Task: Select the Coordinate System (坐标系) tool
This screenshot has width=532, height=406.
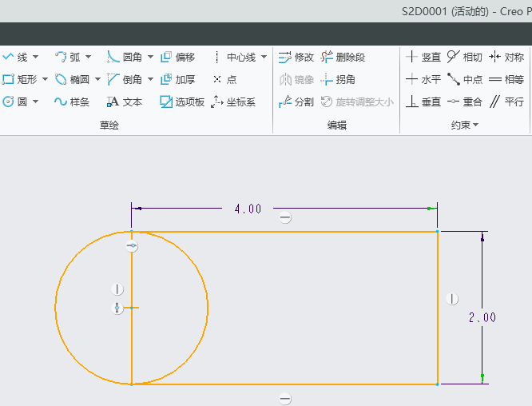Action: tap(233, 101)
